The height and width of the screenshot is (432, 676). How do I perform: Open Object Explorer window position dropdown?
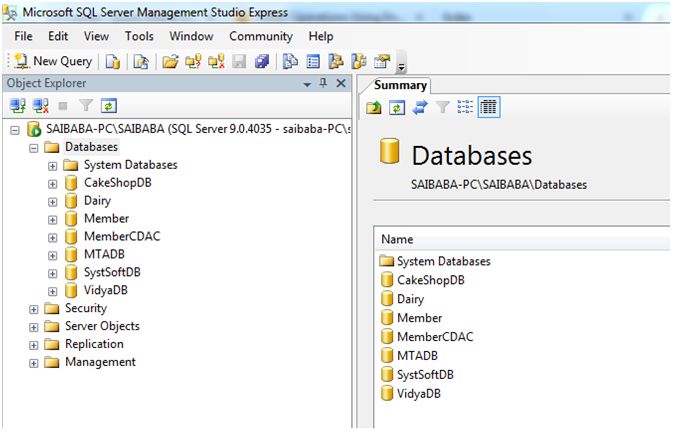pyautogui.click(x=307, y=85)
